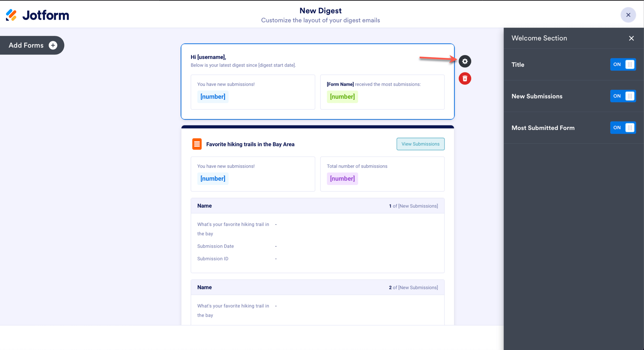Click the purple [number] total submissions badge

[x=342, y=179]
